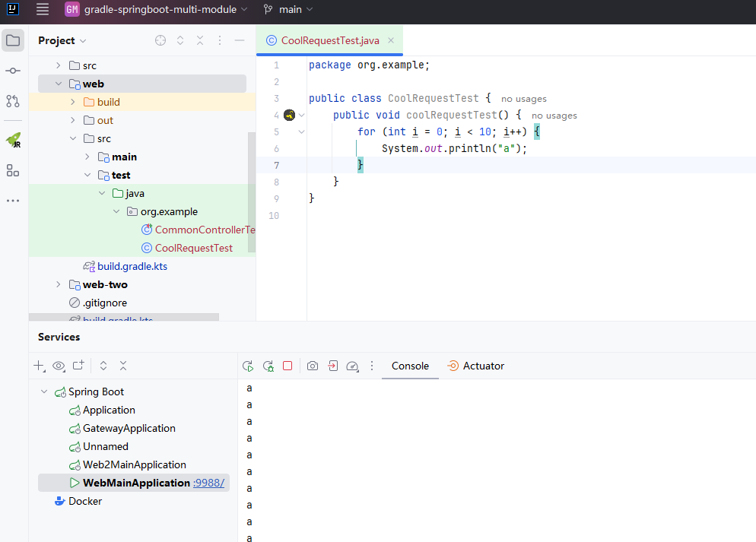
Task: Toggle the Project tool window folder icon
Action: pyautogui.click(x=13, y=40)
